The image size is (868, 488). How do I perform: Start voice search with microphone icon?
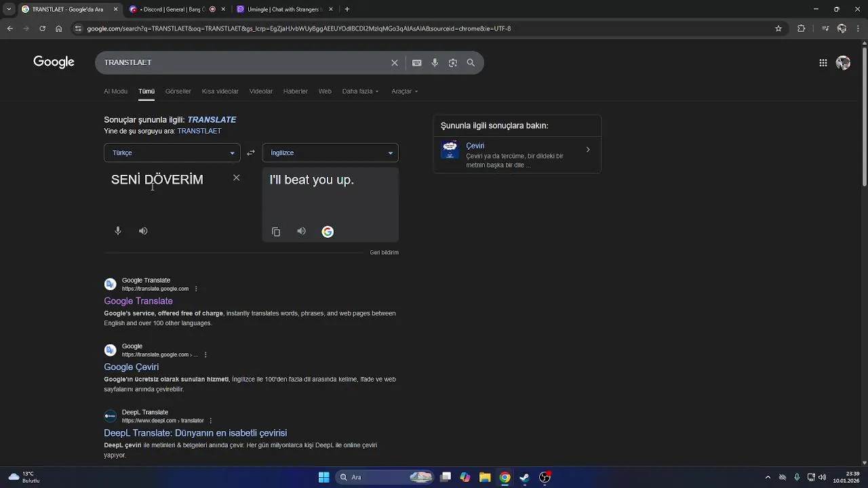[x=435, y=62]
